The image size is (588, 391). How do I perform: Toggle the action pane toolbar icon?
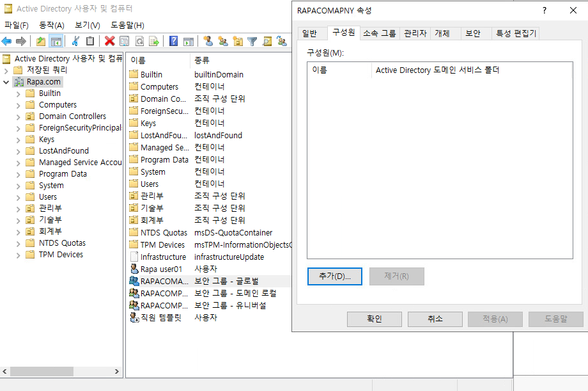point(189,42)
